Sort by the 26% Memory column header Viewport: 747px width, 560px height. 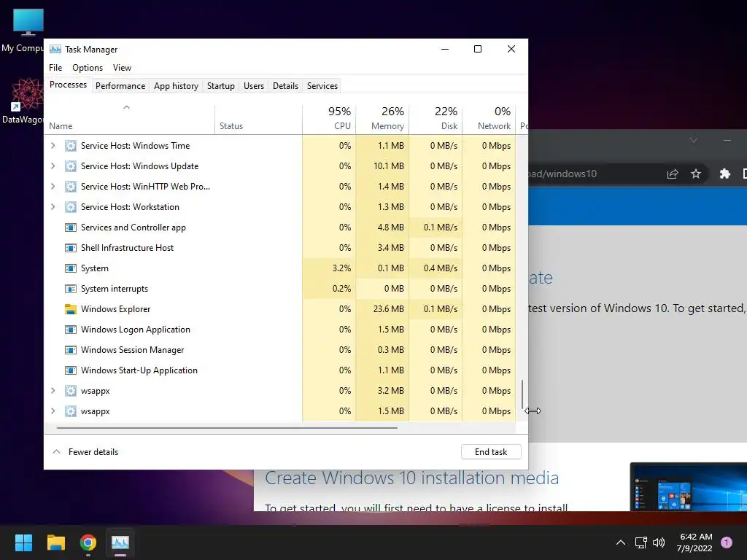pyautogui.click(x=382, y=119)
